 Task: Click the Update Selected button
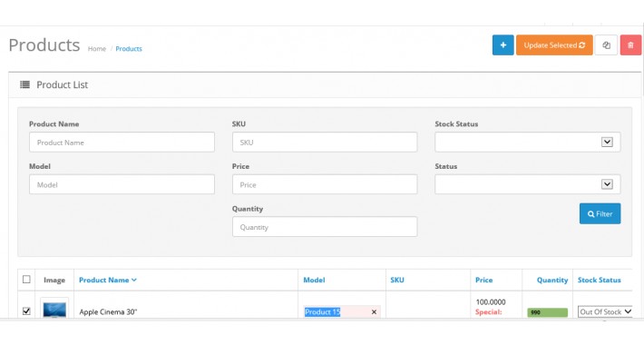point(554,44)
